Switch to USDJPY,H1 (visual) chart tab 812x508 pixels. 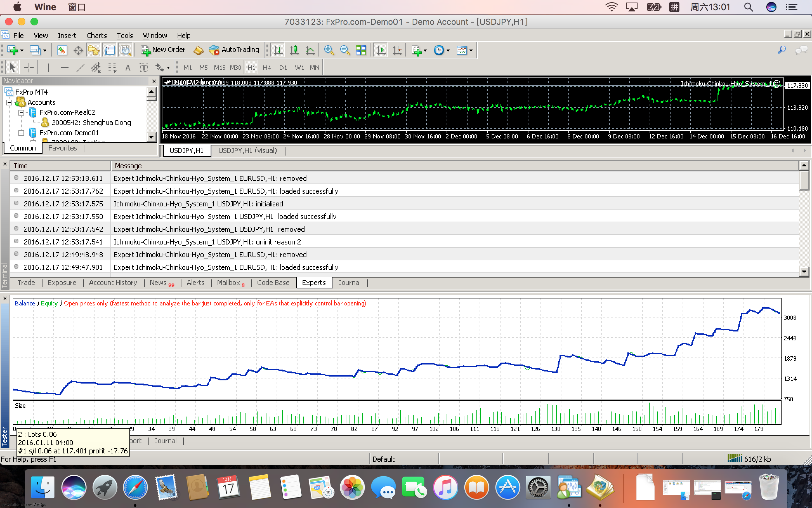pos(248,150)
